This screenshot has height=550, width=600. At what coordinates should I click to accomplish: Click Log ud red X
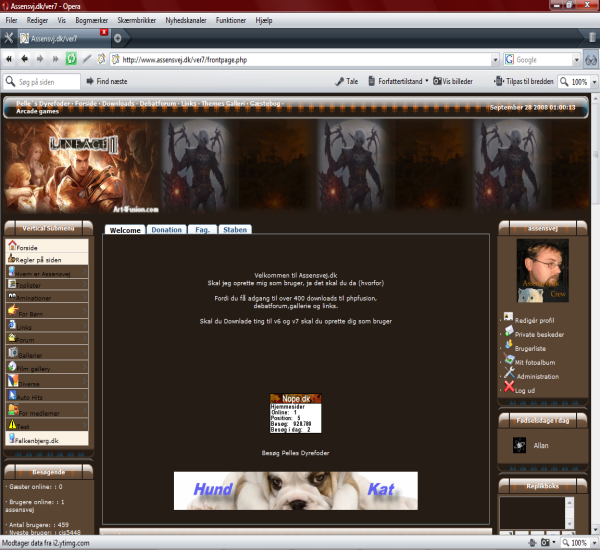tap(509, 387)
